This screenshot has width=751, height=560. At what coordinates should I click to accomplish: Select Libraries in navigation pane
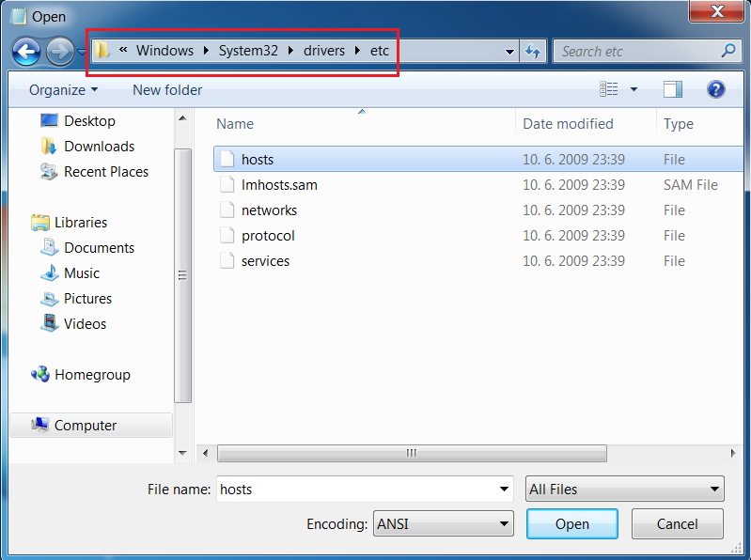[x=81, y=223]
